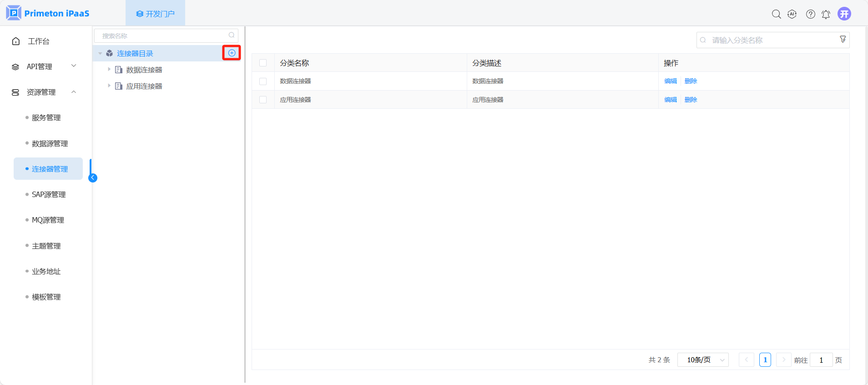
Task: Check the 数据连接器 row checkbox
Action: click(263, 81)
